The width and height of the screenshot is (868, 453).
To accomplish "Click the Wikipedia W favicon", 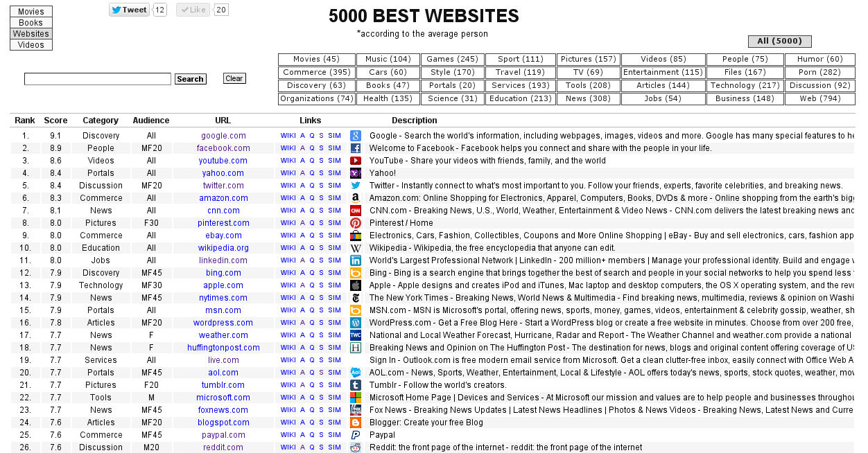I will point(356,248).
